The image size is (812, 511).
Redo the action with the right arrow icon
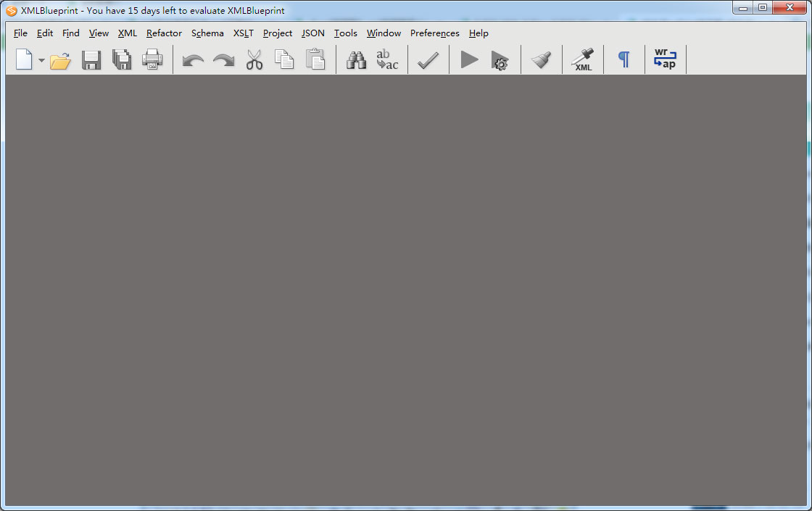(224, 61)
